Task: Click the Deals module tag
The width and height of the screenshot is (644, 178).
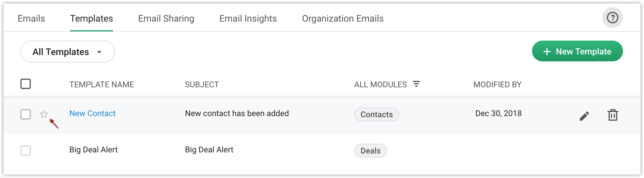Action: tap(370, 151)
